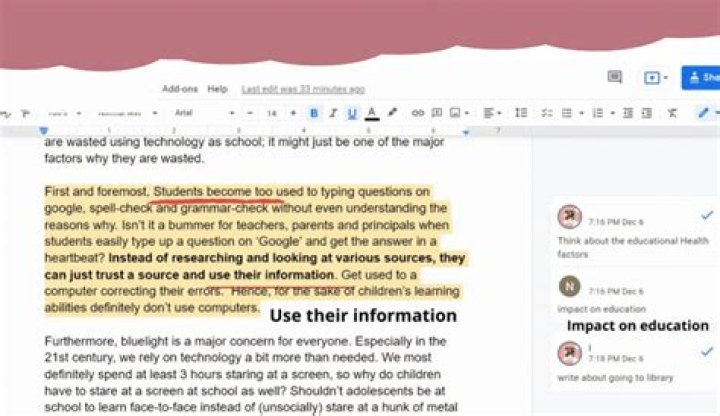Click in the 'Furthermore, bluelight' paragraph

(251, 374)
